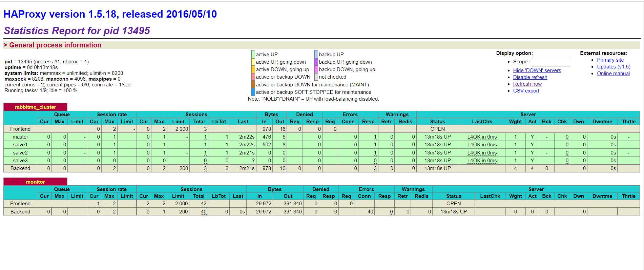Image resolution: width=644 pixels, height=270 pixels.
Task: Open the CSV export link
Action: [x=526, y=91]
